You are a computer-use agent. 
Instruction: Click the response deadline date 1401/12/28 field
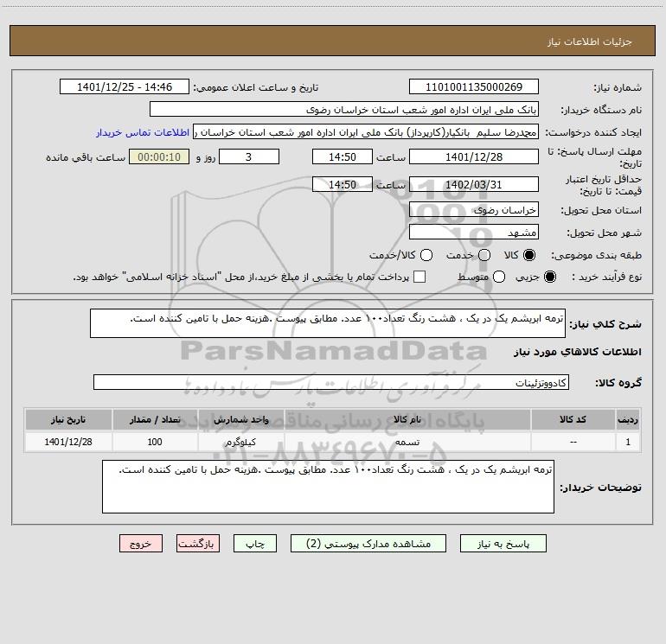point(474,156)
